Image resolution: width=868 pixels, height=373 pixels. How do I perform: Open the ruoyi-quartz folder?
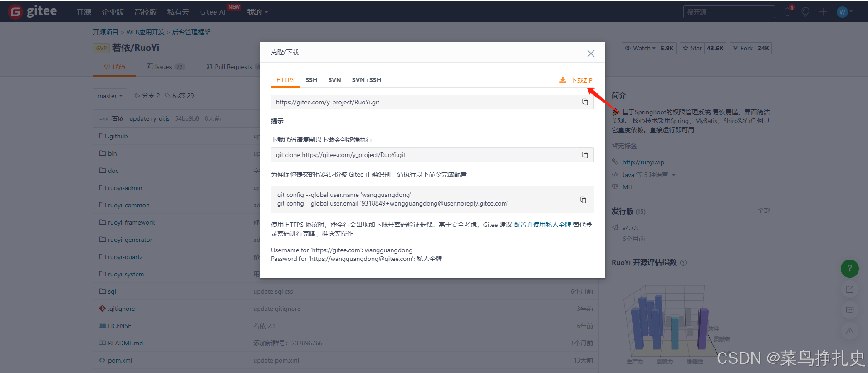[x=125, y=257]
